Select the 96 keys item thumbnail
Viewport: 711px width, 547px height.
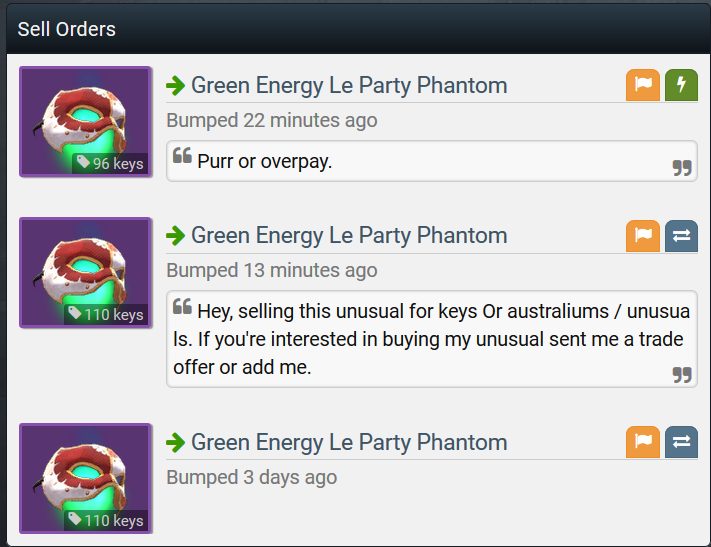86,121
